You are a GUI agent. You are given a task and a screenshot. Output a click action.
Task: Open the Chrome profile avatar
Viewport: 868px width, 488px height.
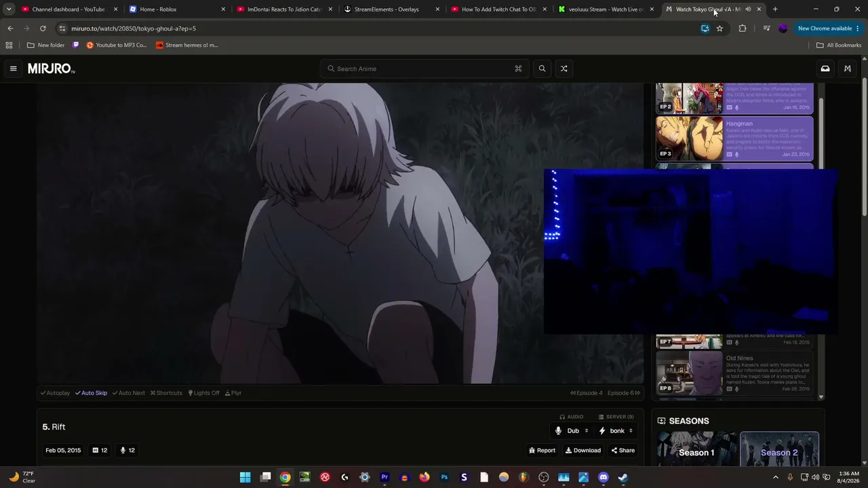pos(783,28)
